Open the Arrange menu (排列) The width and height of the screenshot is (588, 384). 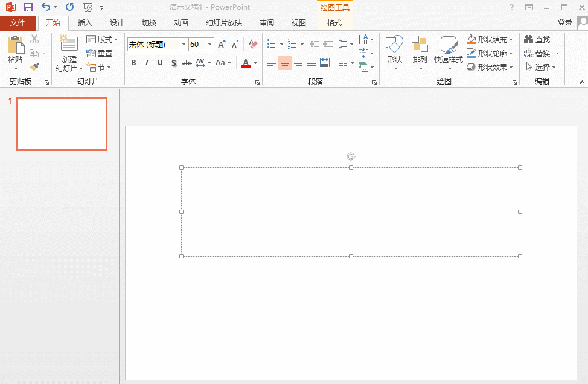point(420,53)
